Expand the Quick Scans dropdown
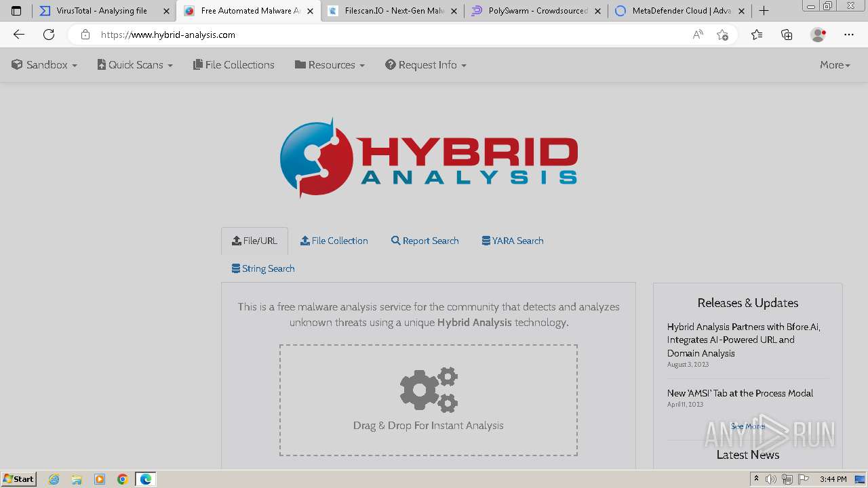 [x=135, y=65]
